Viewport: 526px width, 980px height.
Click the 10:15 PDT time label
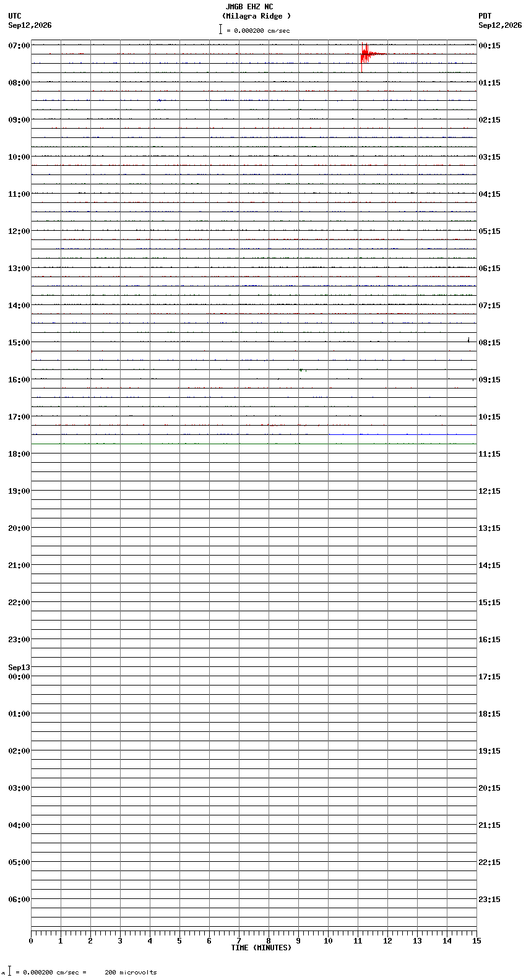489,417
